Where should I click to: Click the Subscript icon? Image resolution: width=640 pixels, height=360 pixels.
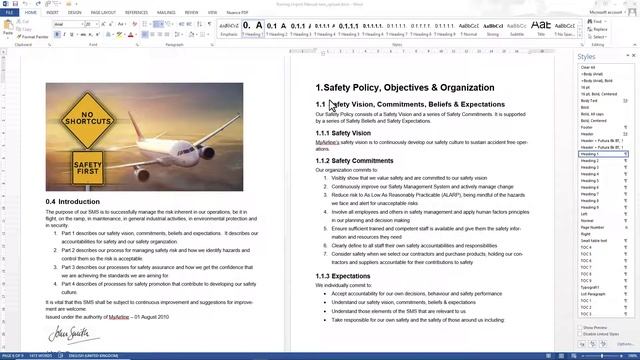[x=91, y=35]
